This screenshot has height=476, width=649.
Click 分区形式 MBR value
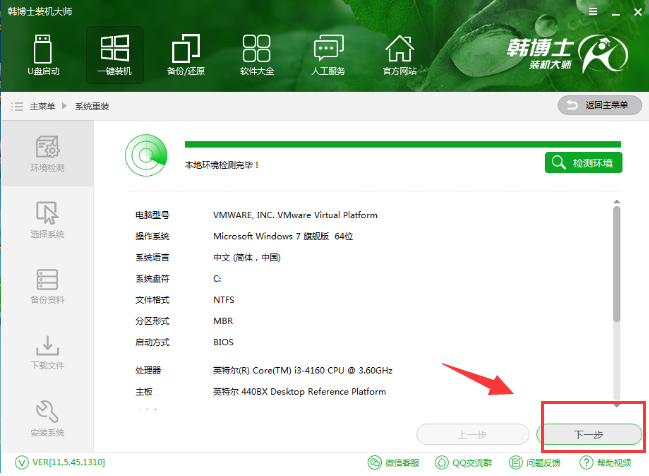(223, 321)
